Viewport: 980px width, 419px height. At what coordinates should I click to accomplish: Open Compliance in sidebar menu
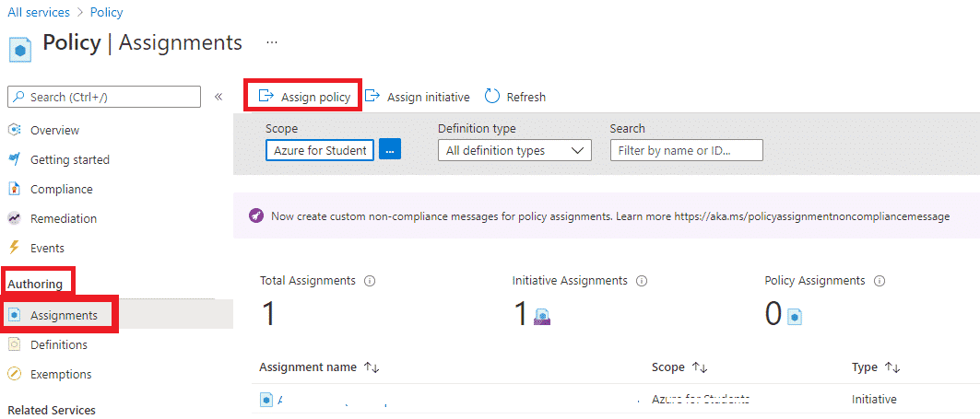coord(61,189)
